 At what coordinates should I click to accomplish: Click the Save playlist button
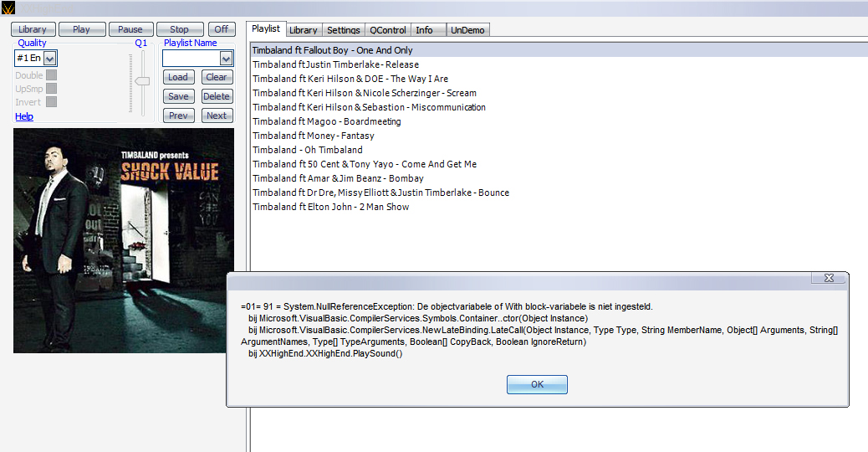(178, 96)
